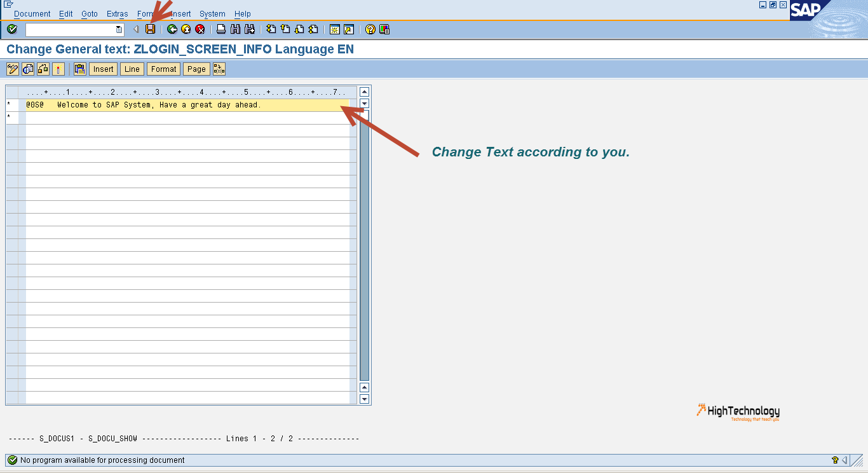This screenshot has width=868, height=473.
Task: Click the Page button
Action: point(197,69)
